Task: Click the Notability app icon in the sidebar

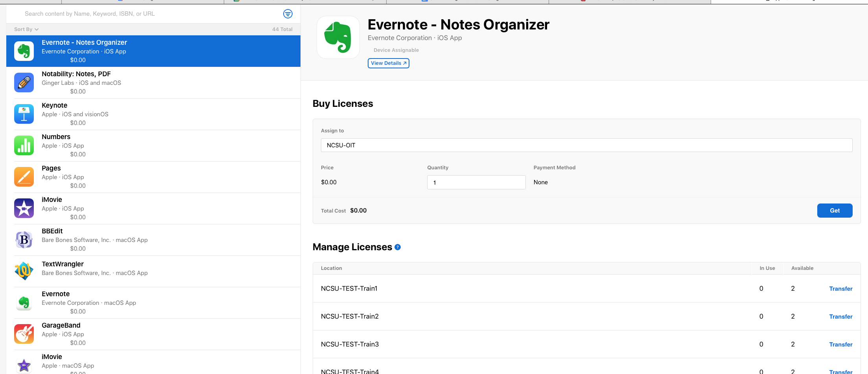Action: pyautogui.click(x=24, y=82)
